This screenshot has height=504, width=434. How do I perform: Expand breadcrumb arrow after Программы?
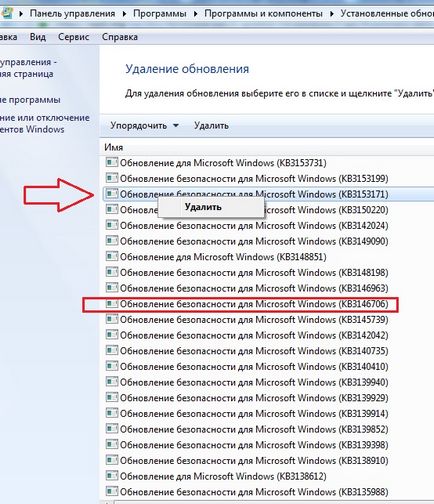tap(195, 14)
